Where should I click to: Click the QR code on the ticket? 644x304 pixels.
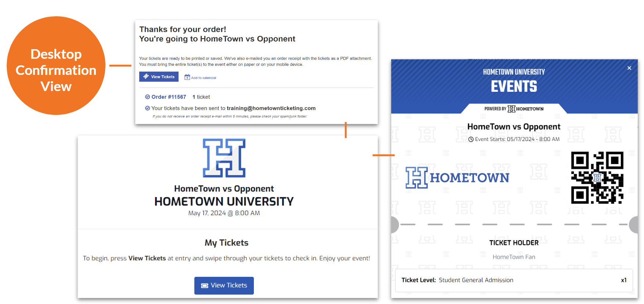(597, 178)
